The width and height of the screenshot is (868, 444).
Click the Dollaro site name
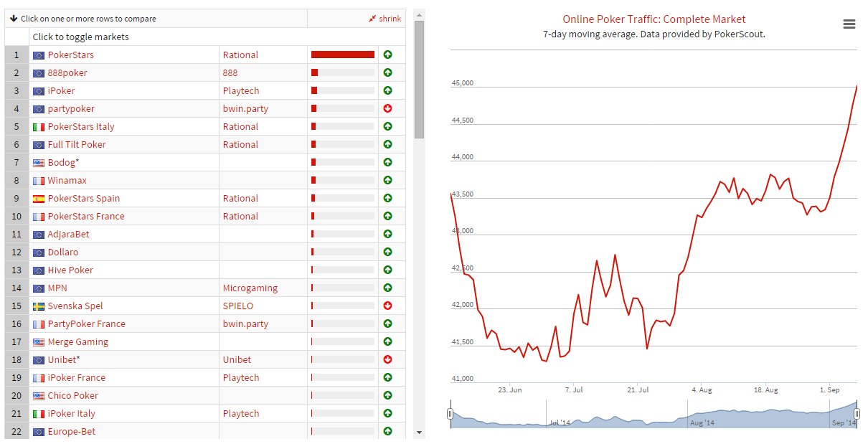pyautogui.click(x=63, y=252)
